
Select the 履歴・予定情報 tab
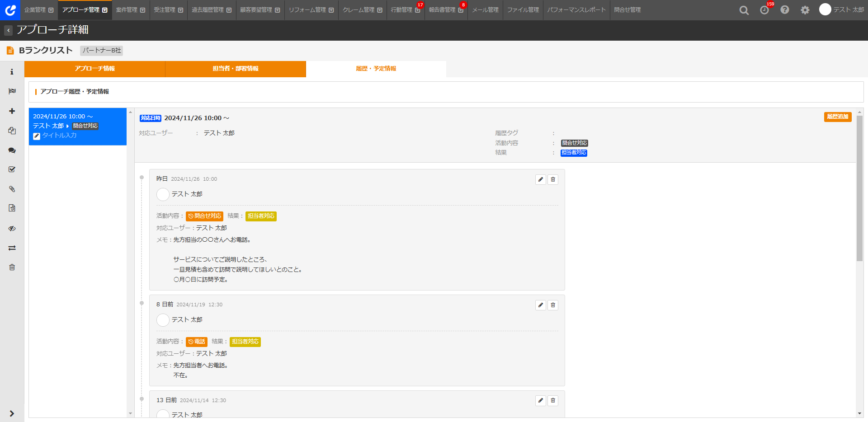point(376,69)
